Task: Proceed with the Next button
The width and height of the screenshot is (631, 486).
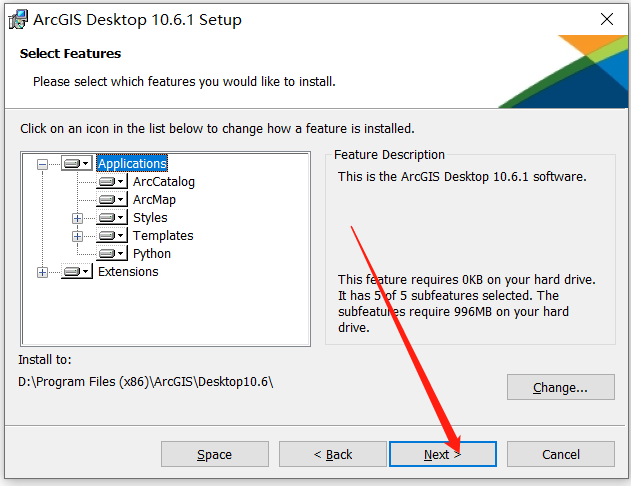Action: point(443,454)
